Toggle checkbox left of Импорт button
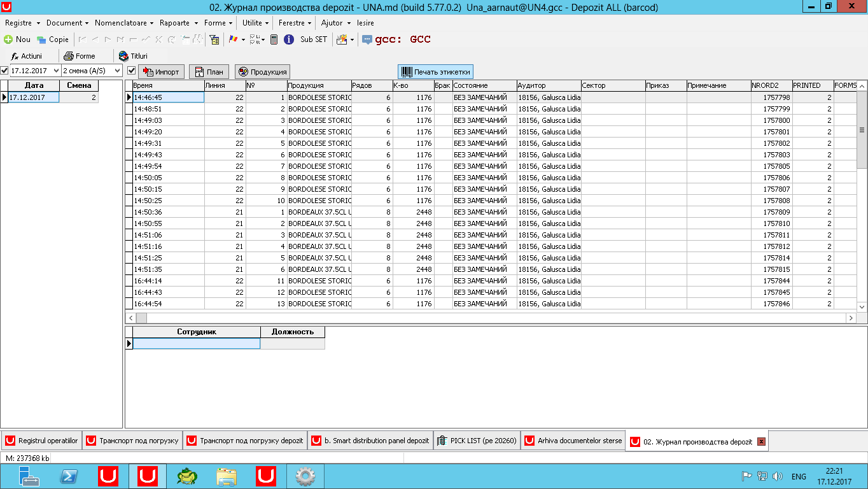The width and height of the screenshot is (868, 489). (132, 71)
